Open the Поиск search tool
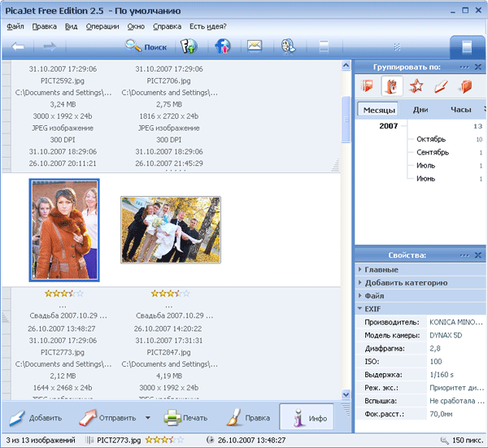Viewport: 488px width, 448px height. (x=146, y=47)
